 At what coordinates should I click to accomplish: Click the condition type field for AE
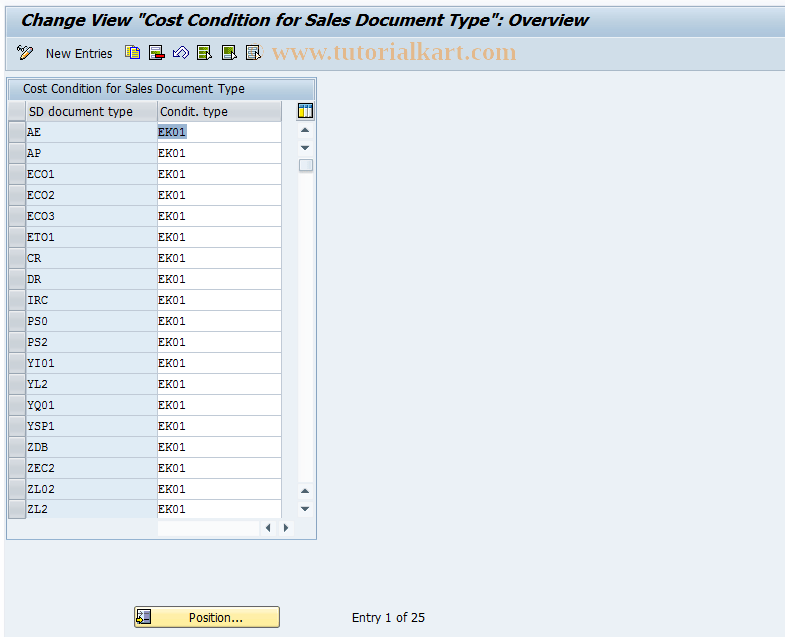pyautogui.click(x=219, y=132)
